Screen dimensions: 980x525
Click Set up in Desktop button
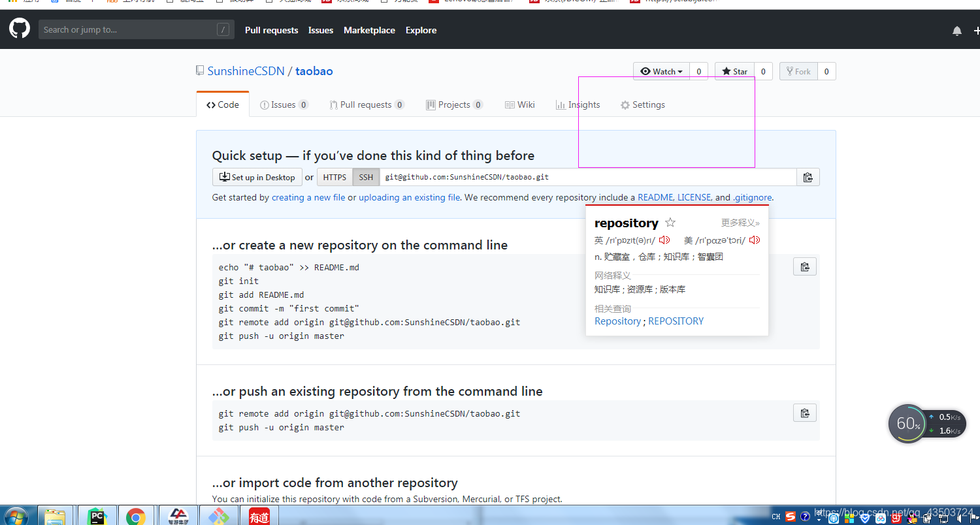click(x=257, y=177)
